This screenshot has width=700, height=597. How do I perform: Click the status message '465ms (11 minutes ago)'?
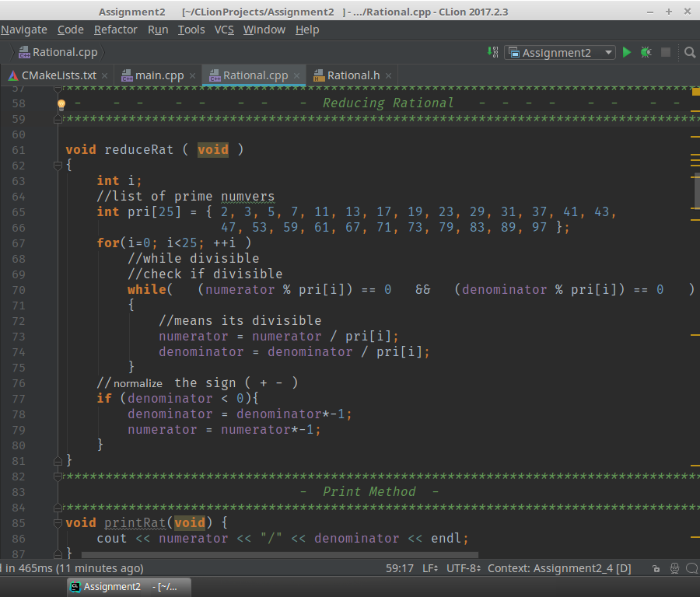[81, 568]
